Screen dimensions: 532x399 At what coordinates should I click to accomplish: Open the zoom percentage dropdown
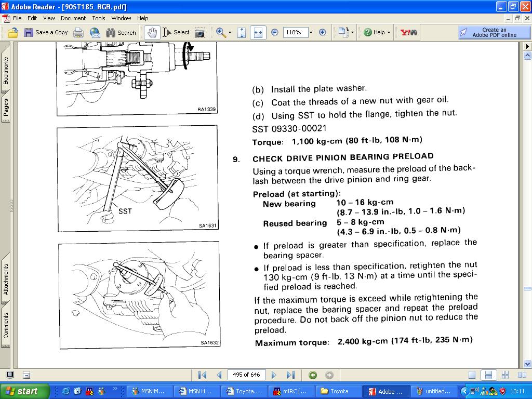[x=311, y=32]
